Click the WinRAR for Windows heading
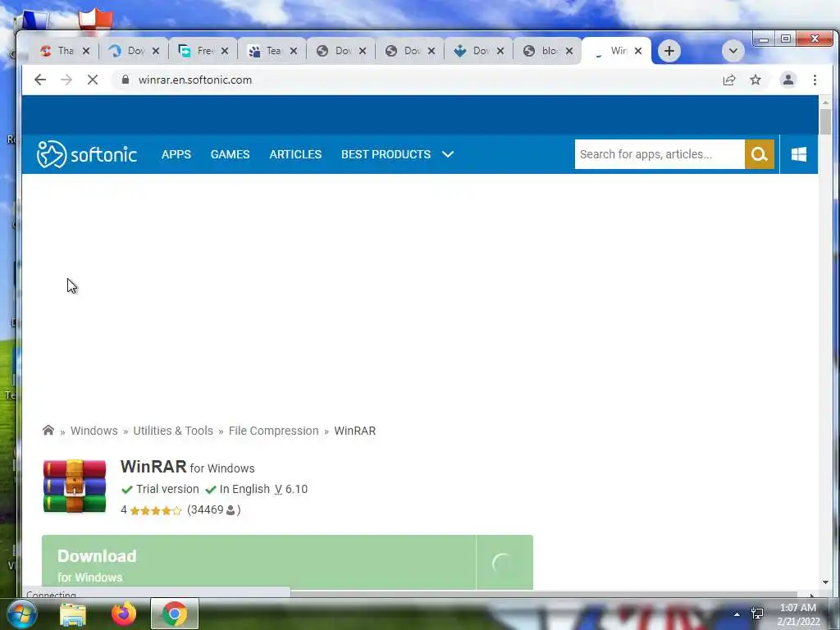This screenshot has width=840, height=630. (188, 467)
